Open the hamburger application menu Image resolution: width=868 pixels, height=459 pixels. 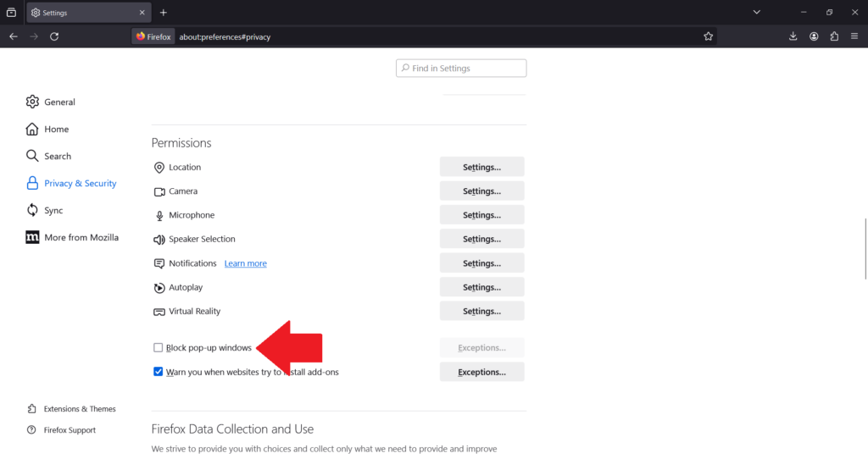coord(854,36)
